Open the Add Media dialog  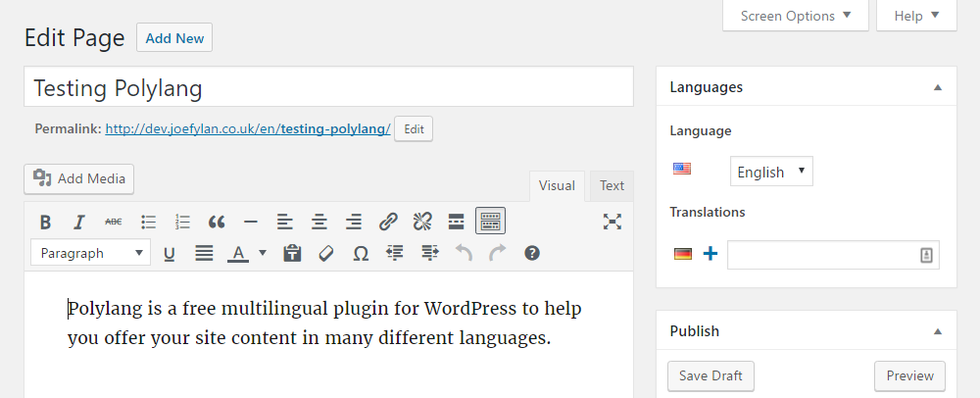(x=78, y=178)
